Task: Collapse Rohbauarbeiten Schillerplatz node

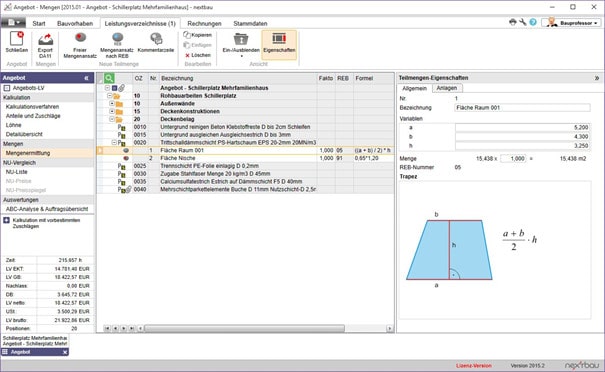Action: (x=109, y=96)
